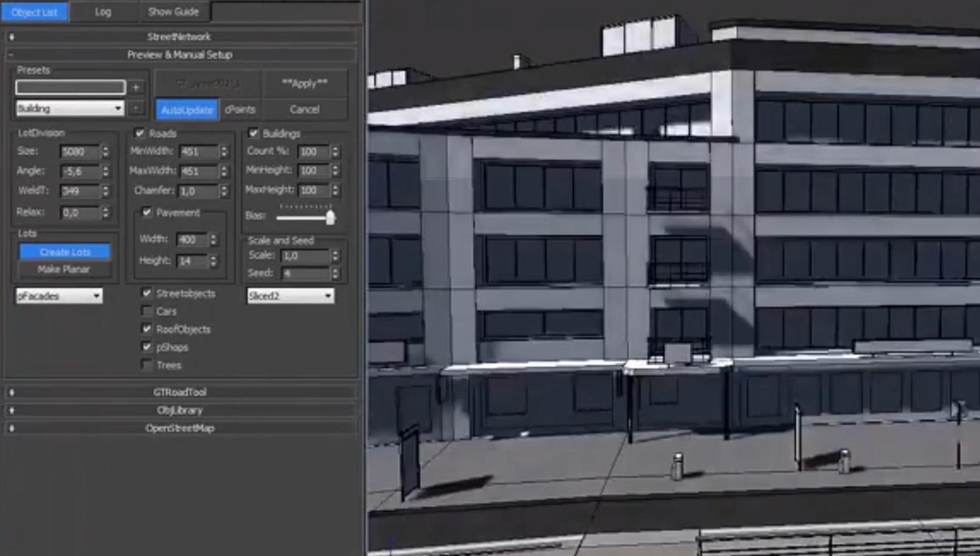This screenshot has height=556, width=980.
Task: Click the Angle value field
Action: coord(79,172)
